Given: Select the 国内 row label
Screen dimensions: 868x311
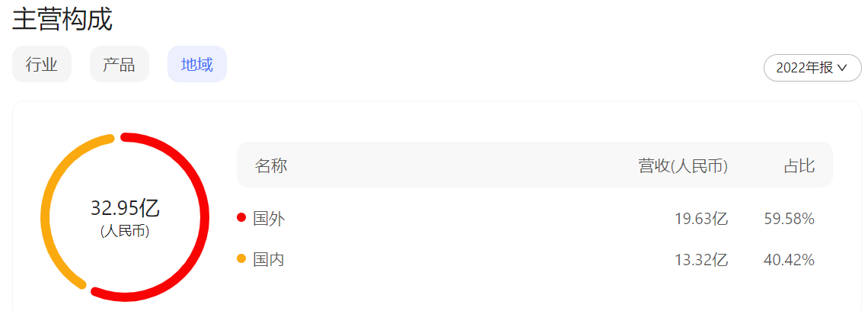Looking at the screenshot, I should [269, 260].
